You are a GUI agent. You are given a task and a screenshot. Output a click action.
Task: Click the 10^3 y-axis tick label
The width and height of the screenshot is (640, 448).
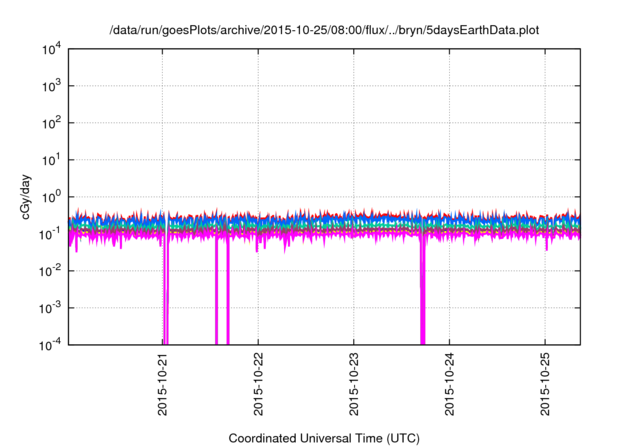(x=52, y=86)
